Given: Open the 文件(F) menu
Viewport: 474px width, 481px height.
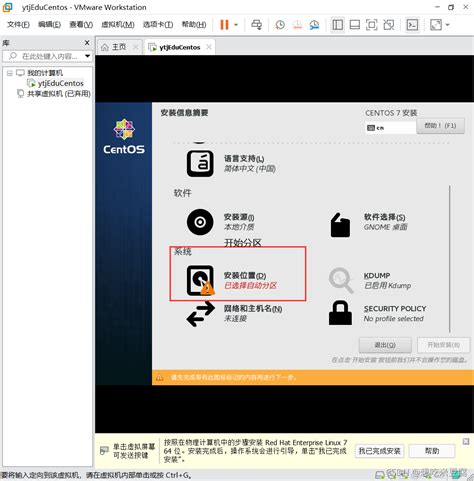Looking at the screenshot, I should pyautogui.click(x=18, y=25).
